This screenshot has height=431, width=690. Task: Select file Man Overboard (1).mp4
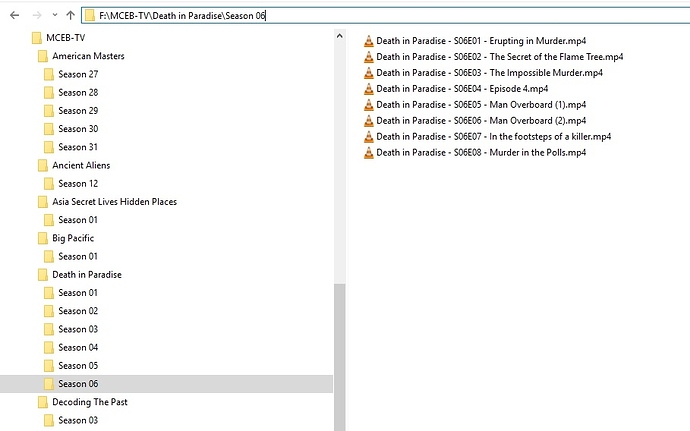coord(481,105)
